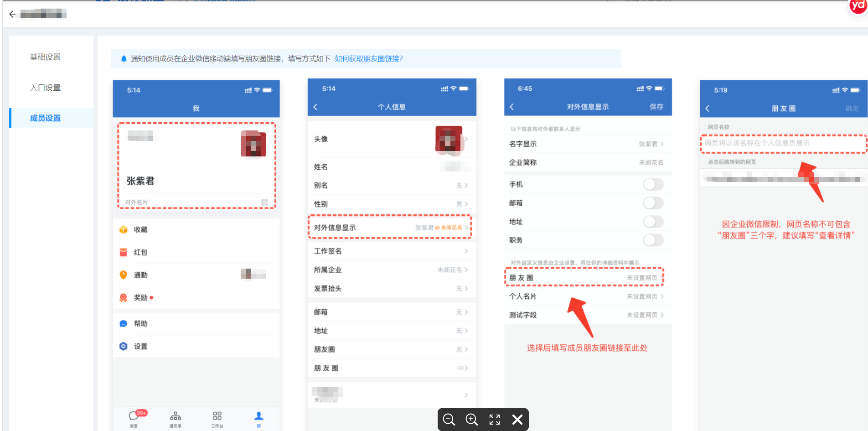Click the 网页名称 input field

[783, 143]
